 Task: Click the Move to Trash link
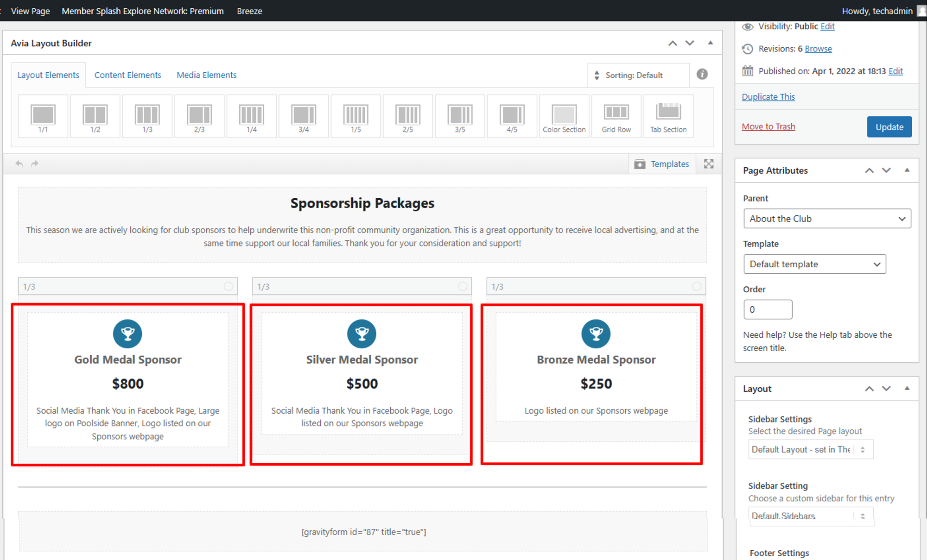(x=768, y=126)
